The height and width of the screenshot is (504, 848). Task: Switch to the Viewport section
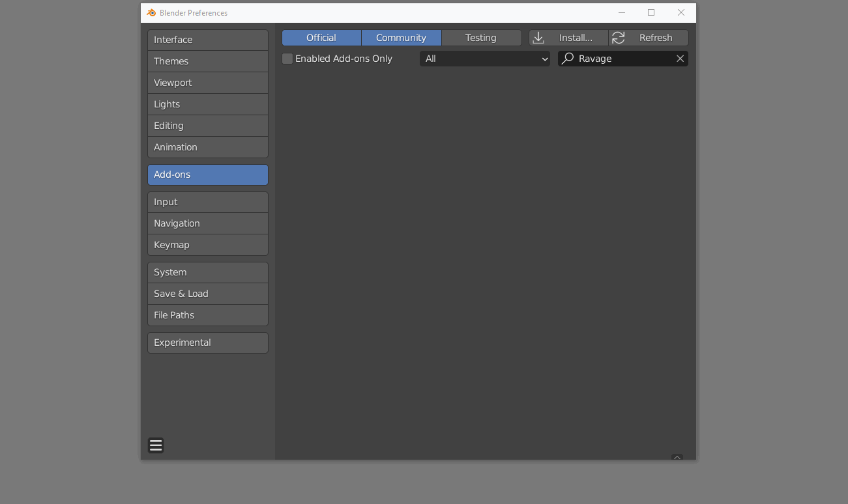[208, 83]
